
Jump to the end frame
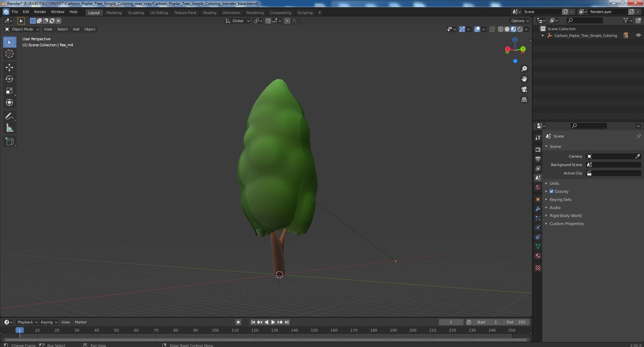point(287,322)
